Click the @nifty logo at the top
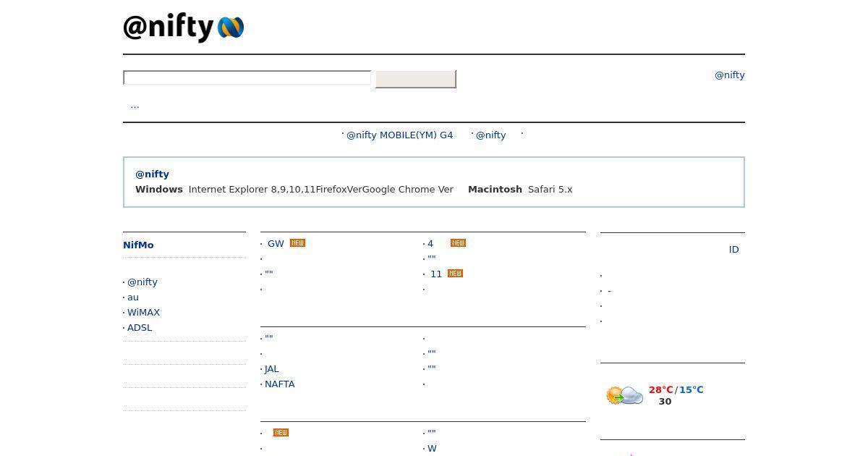Viewport: 868px width, 456px height. tap(183, 28)
